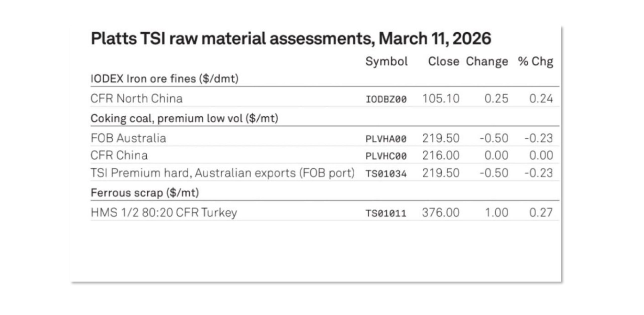Click the PLVHA00 symbol code
Viewport: 644px width, 315px height.
click(x=386, y=139)
